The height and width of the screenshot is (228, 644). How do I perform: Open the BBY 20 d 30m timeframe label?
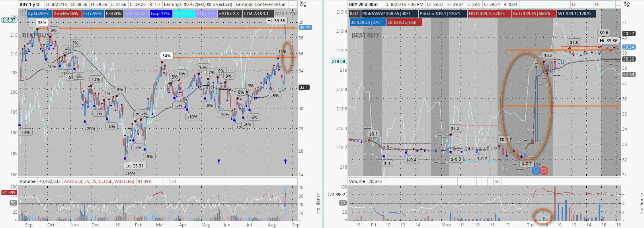pos(364,4)
